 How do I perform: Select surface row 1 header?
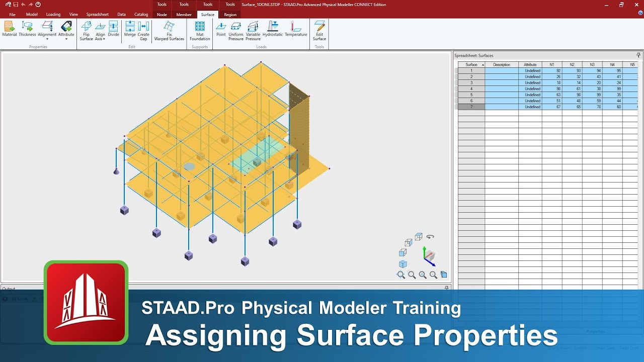(471, 71)
